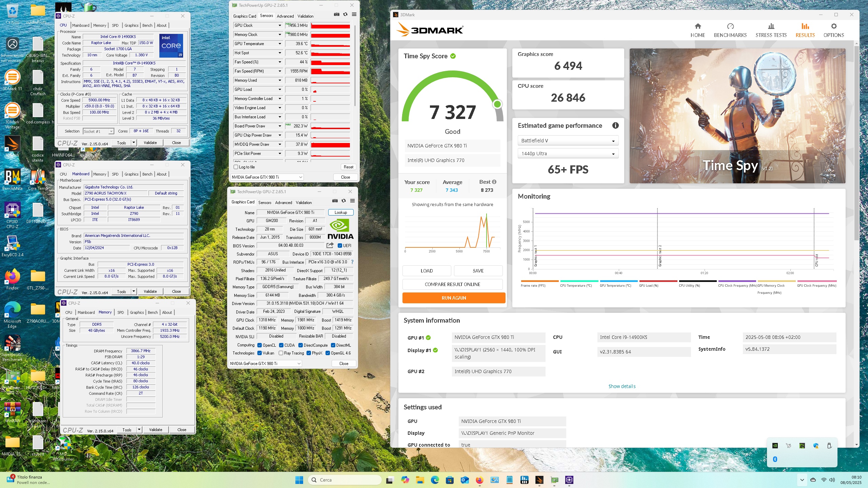Image resolution: width=868 pixels, height=488 pixels.
Task: Take a screenshot in the GPU-Z Sensors window
Action: click(336, 15)
